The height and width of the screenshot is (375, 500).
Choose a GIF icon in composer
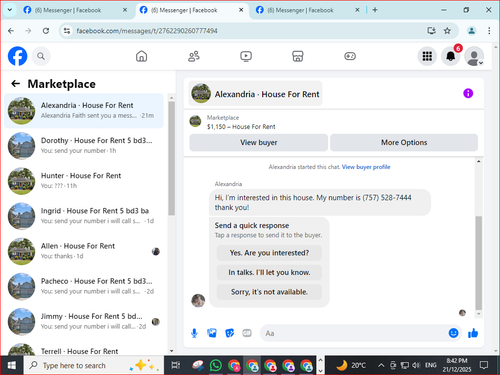(247, 333)
